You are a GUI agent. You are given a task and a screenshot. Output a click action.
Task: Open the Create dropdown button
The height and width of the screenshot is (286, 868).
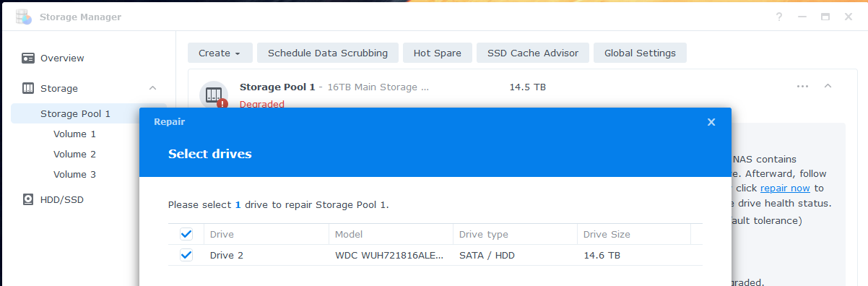[x=220, y=53]
